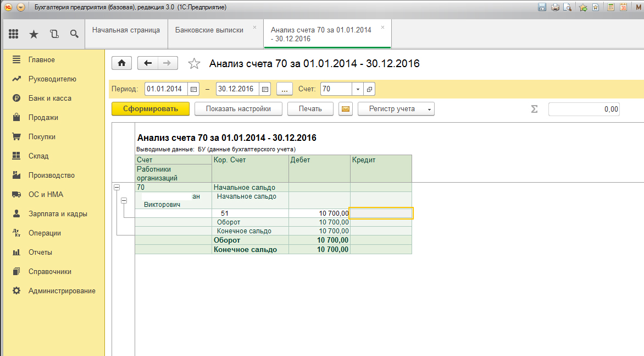Click the search magnifier icon
The height and width of the screenshot is (356, 644).
[x=74, y=34]
